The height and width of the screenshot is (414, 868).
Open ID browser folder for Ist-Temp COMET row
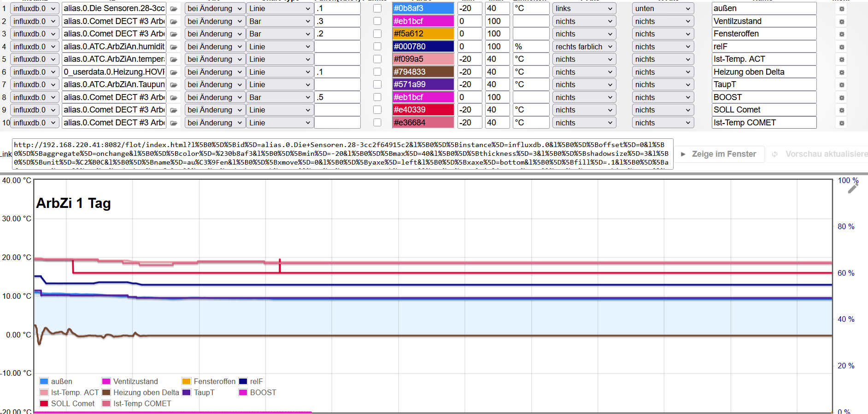tap(174, 123)
